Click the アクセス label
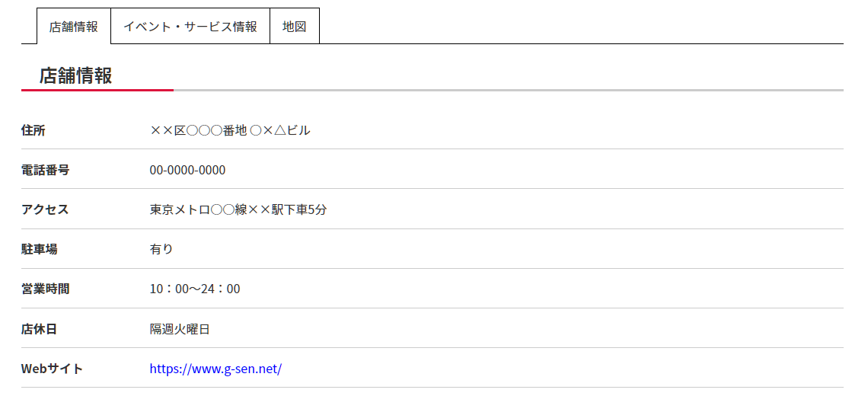This screenshot has height=412, width=868. [45, 210]
